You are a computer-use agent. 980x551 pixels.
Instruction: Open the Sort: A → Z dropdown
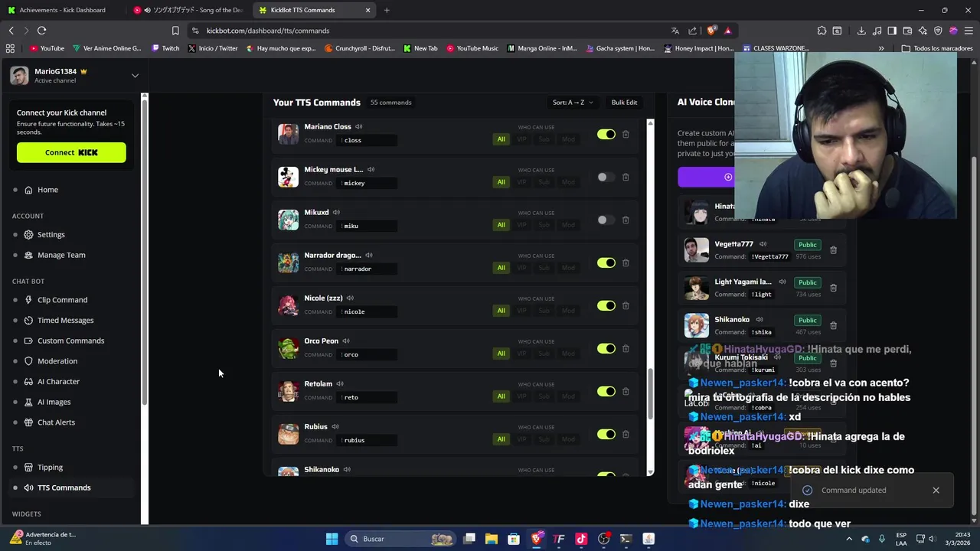(x=573, y=103)
